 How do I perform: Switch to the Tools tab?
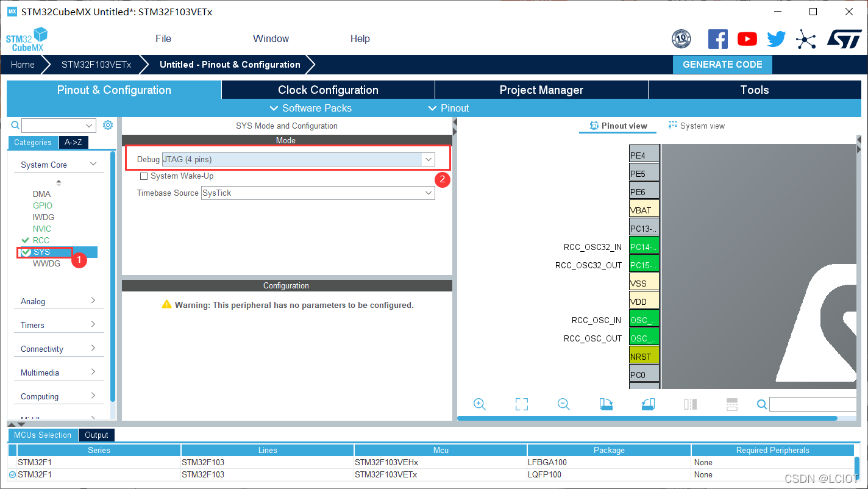pos(755,90)
